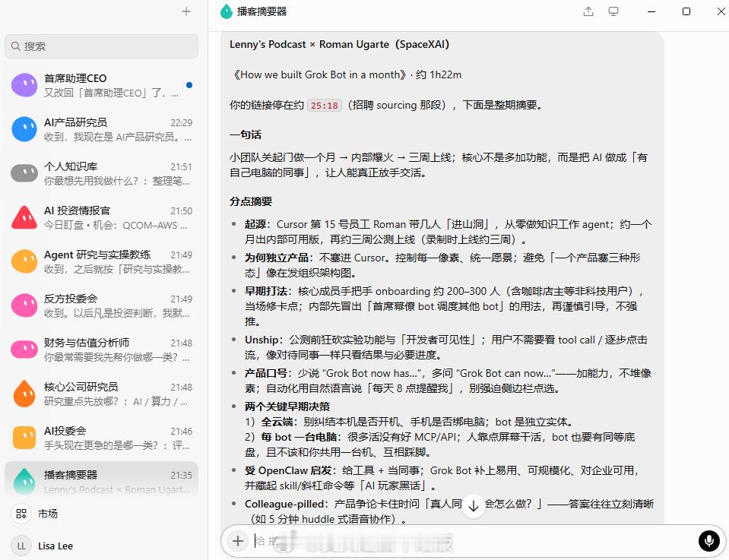Click the plus attachment button in message box
The width and height of the screenshot is (729, 560).
pos(238,540)
